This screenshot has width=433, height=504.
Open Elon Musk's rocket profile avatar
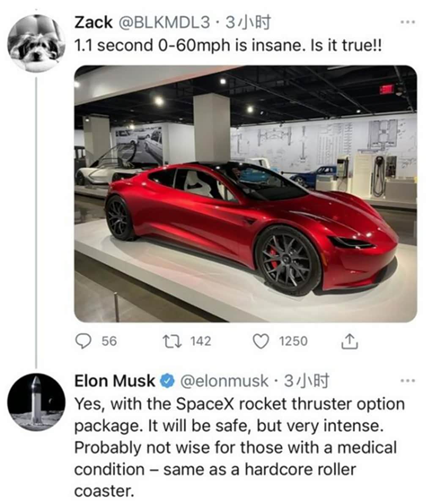pyautogui.click(x=37, y=402)
